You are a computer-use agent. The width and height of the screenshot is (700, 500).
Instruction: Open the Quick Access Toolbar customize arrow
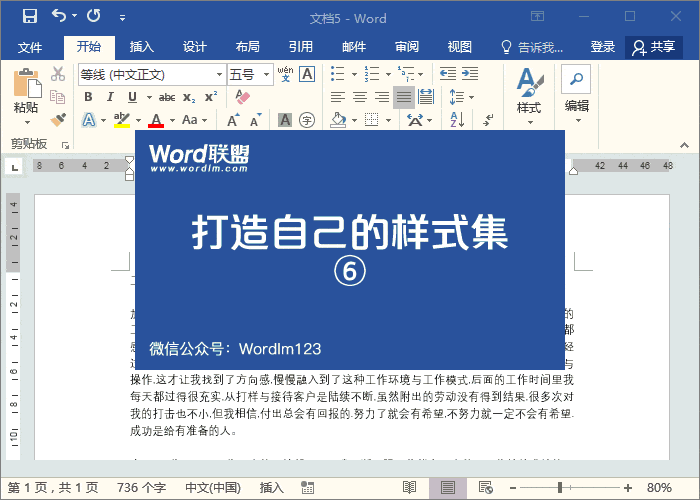122,18
